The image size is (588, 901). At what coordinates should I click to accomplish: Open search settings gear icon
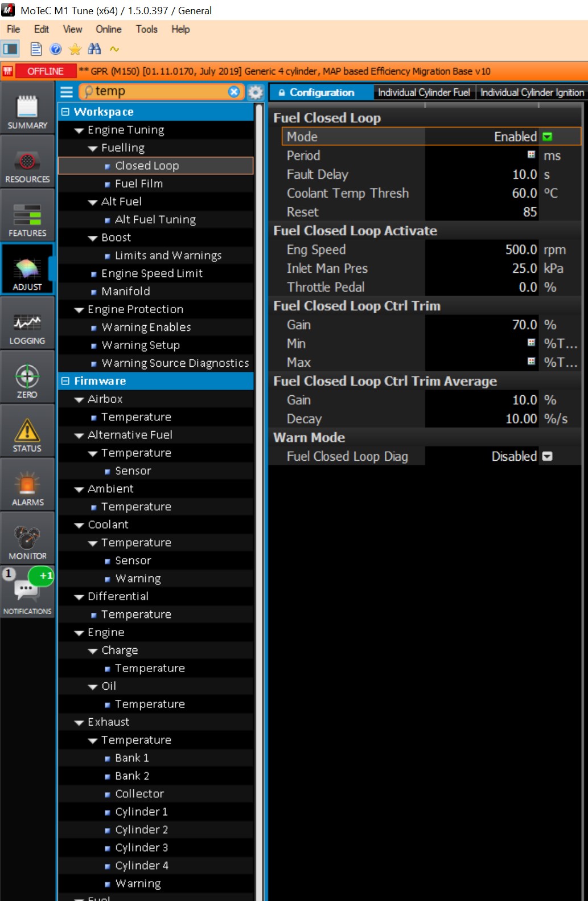256,92
